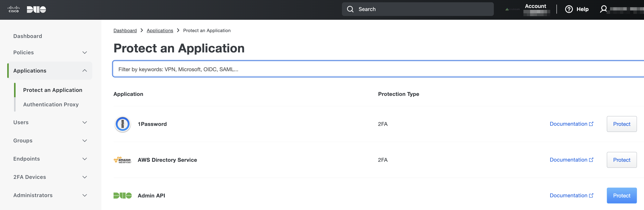This screenshot has width=644, height=210.
Task: Select Applications in the sidebar
Action: (x=30, y=71)
